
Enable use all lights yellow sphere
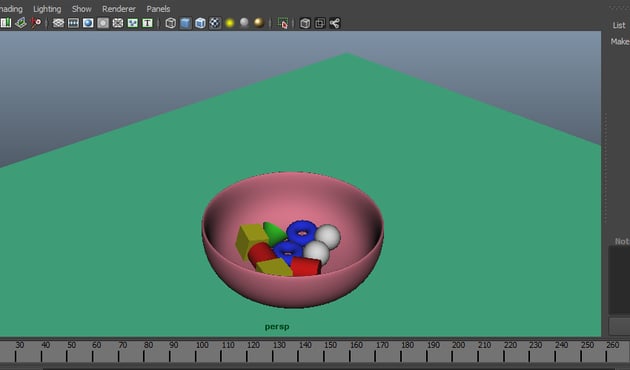click(x=230, y=23)
